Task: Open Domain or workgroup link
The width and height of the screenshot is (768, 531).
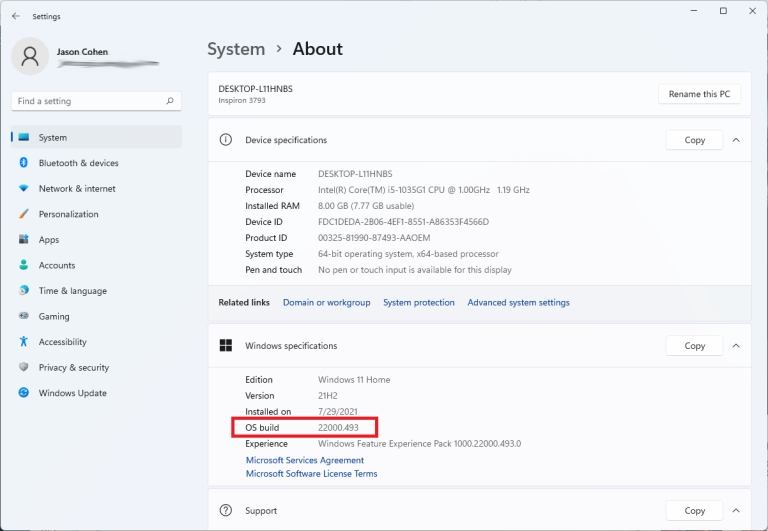Action: coord(326,302)
